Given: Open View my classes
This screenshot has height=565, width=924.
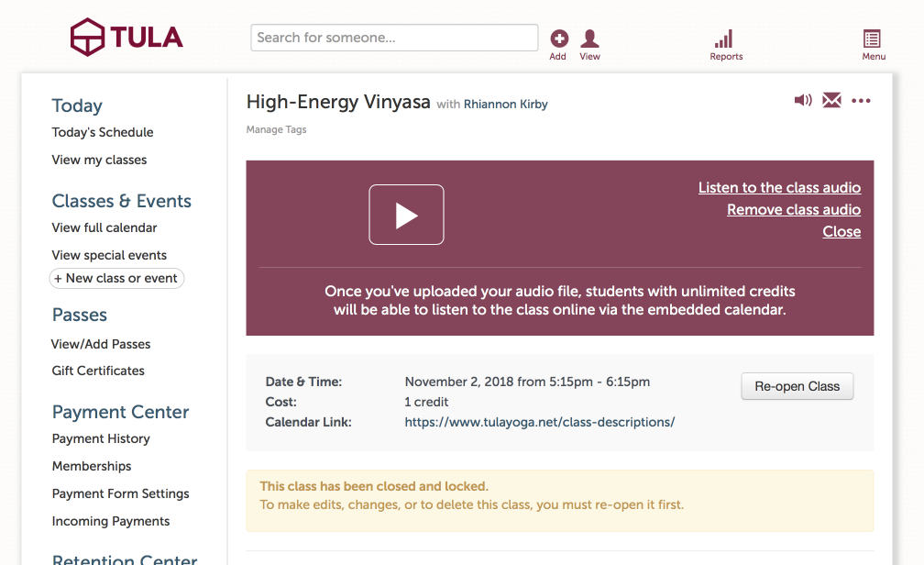Looking at the screenshot, I should (99, 160).
